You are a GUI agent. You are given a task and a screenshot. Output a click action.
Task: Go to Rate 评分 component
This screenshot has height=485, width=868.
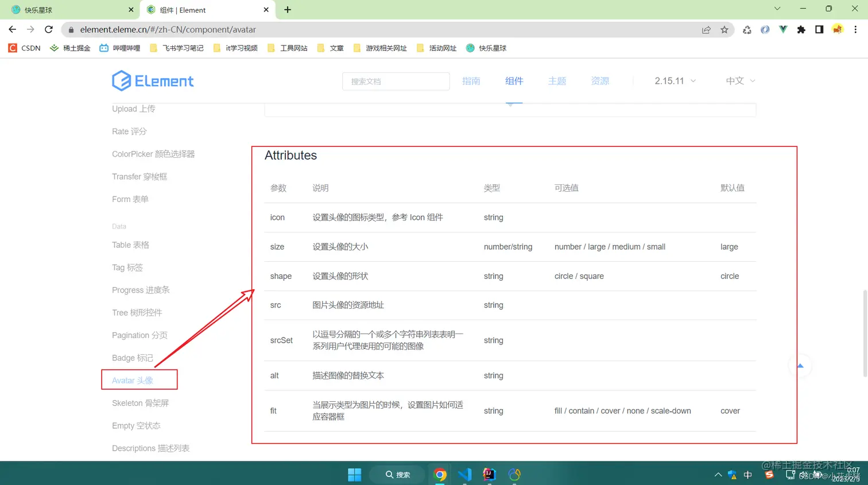click(x=129, y=131)
